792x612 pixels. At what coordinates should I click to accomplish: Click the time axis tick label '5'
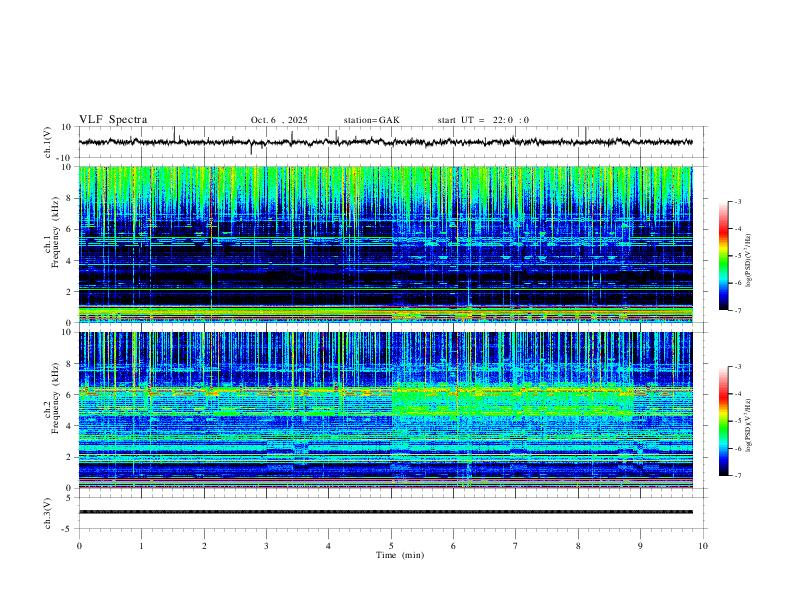391,546
